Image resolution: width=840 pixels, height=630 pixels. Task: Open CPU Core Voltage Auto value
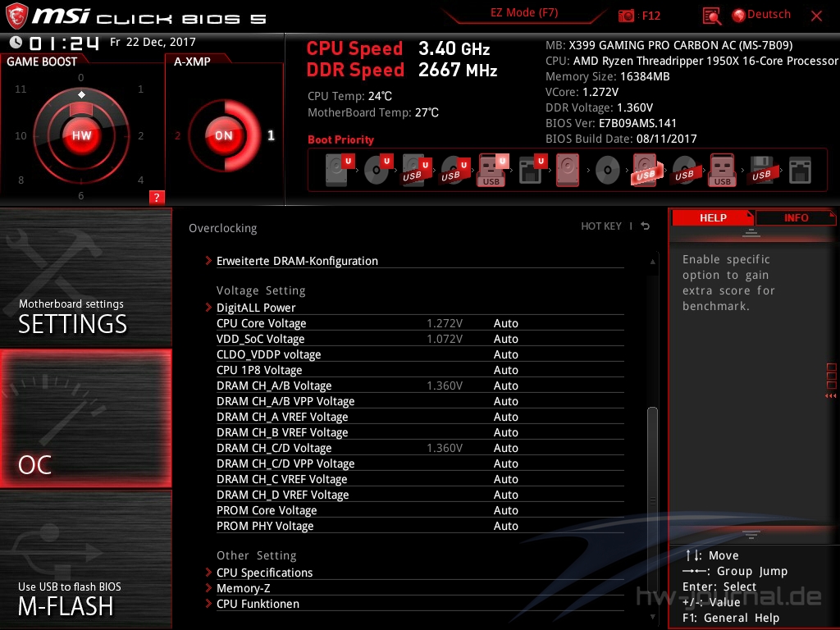coord(505,323)
